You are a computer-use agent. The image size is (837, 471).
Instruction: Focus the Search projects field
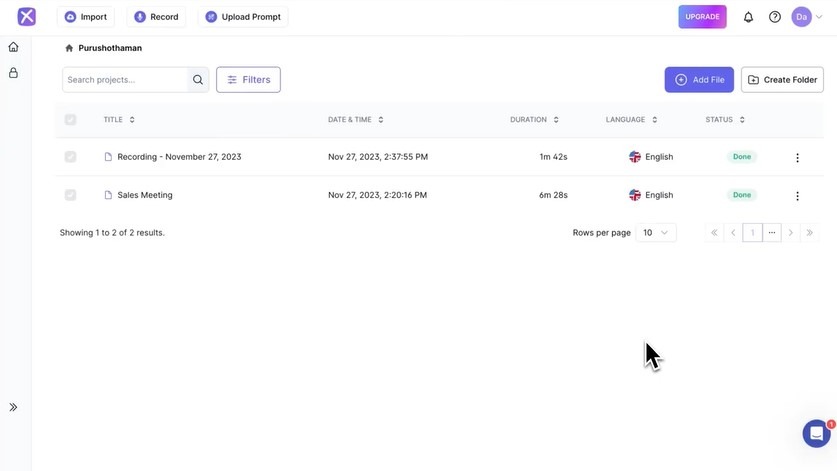click(x=125, y=80)
